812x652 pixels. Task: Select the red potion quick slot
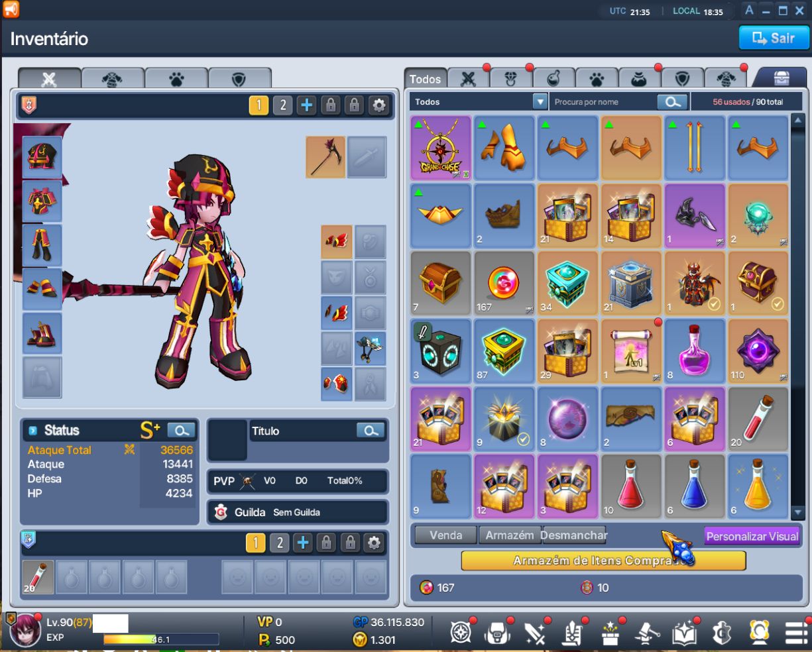tap(38, 576)
